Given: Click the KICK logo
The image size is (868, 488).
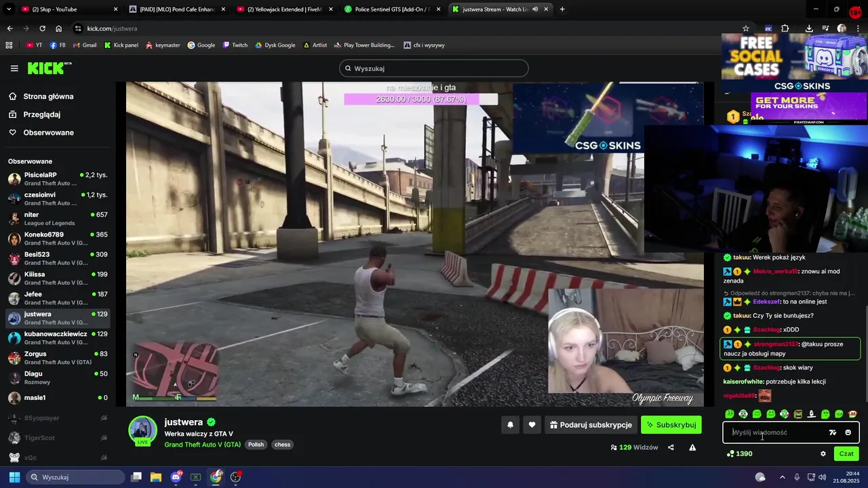Looking at the screenshot, I should (x=49, y=68).
